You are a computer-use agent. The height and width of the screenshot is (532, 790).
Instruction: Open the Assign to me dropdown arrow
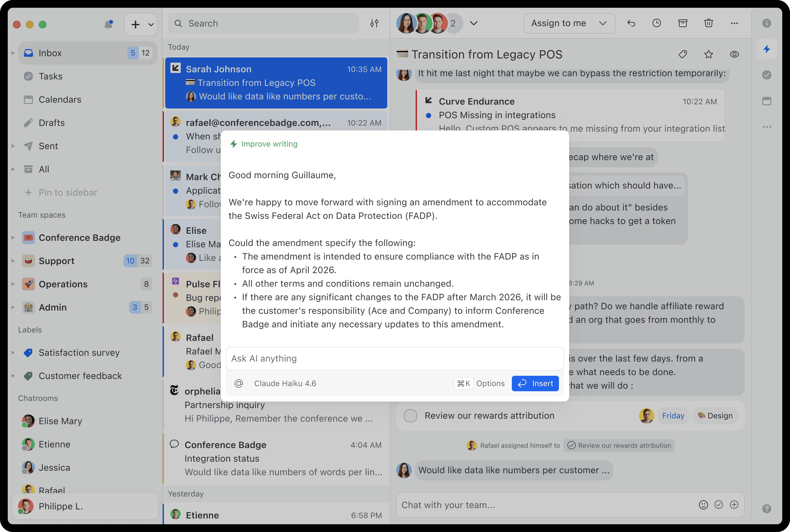pos(603,24)
